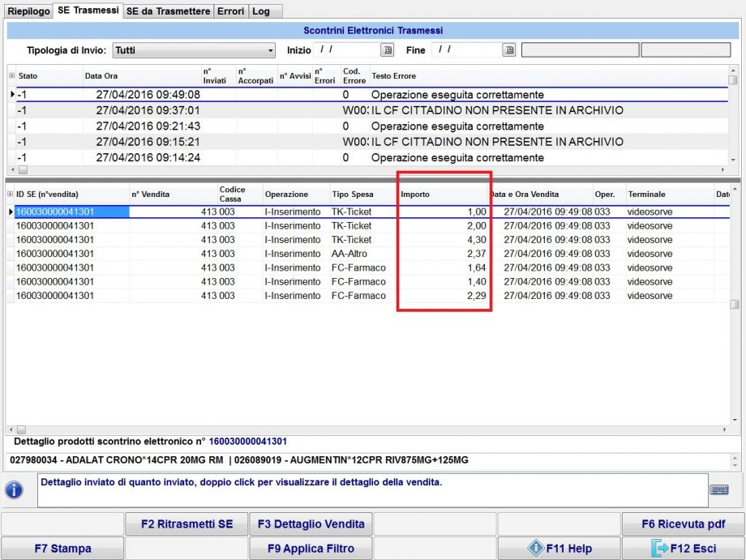
Task: Open F3 Dettaglio Vendita
Action: pyautogui.click(x=311, y=524)
